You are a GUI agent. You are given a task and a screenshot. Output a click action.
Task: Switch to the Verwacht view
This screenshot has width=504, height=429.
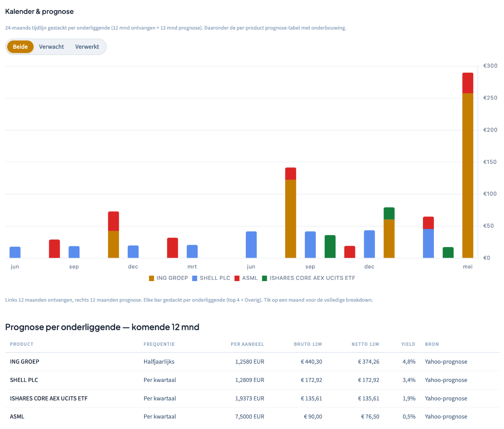click(x=52, y=47)
